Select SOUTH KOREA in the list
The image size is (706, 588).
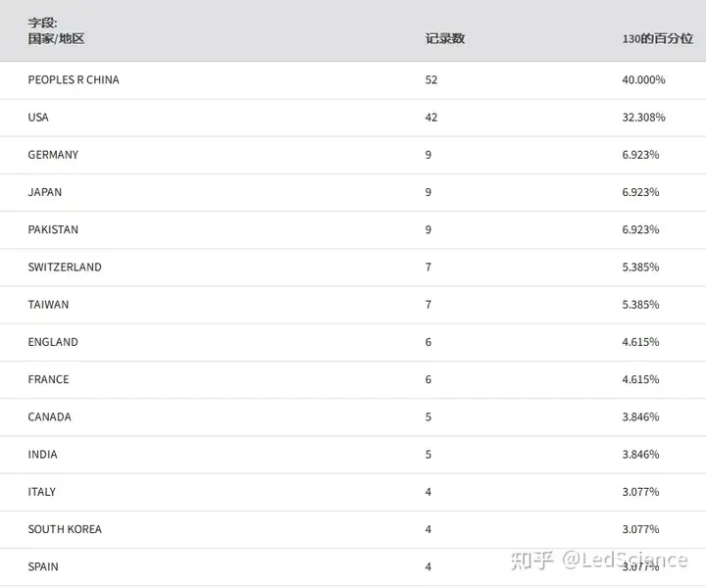(65, 529)
